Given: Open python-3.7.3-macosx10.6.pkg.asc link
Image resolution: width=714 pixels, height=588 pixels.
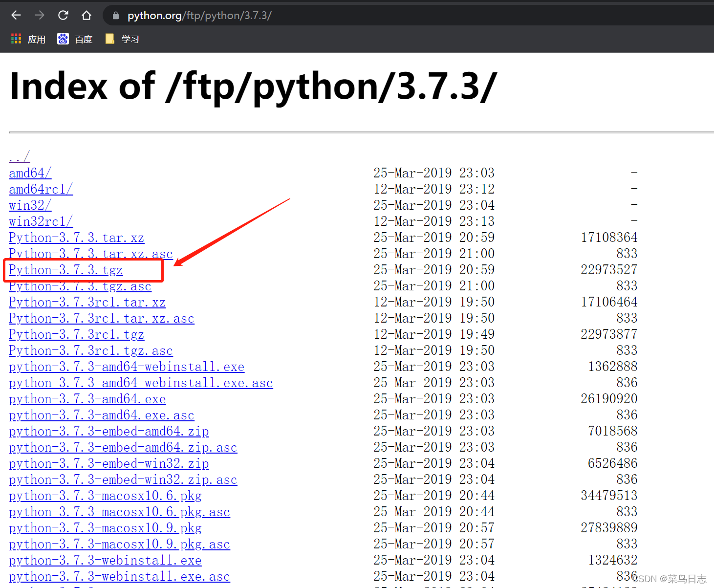Looking at the screenshot, I should pyautogui.click(x=120, y=512).
